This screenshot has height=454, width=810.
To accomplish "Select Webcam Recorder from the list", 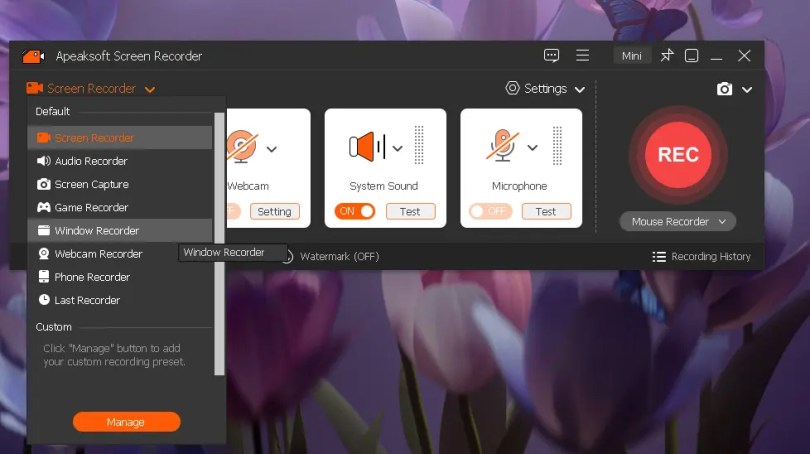I will tap(120, 254).
